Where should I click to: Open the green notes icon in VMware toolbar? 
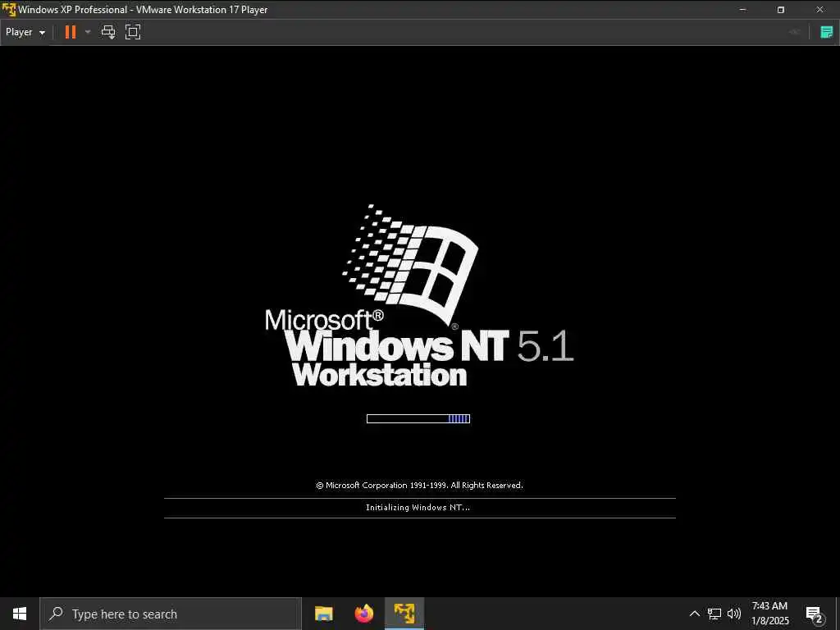[827, 32]
